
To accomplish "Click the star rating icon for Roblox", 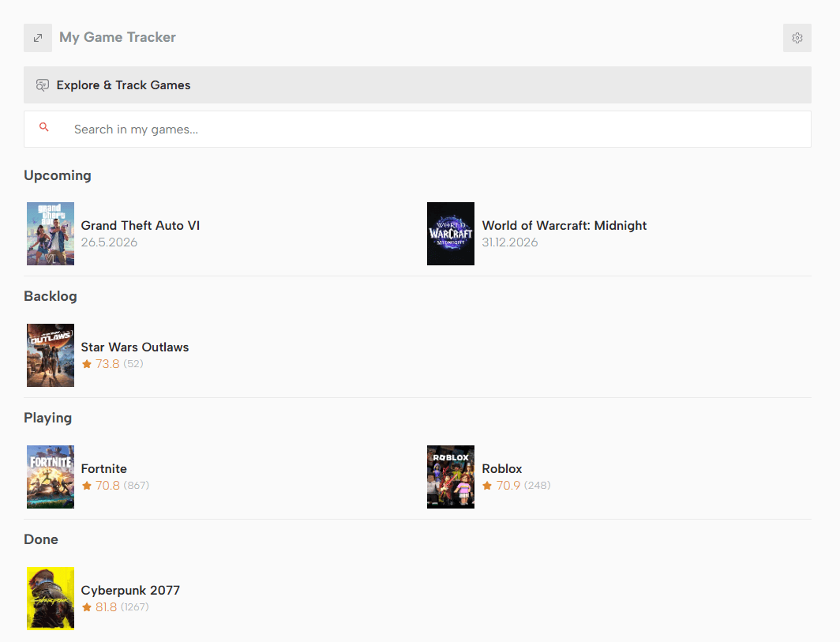I will click(487, 486).
